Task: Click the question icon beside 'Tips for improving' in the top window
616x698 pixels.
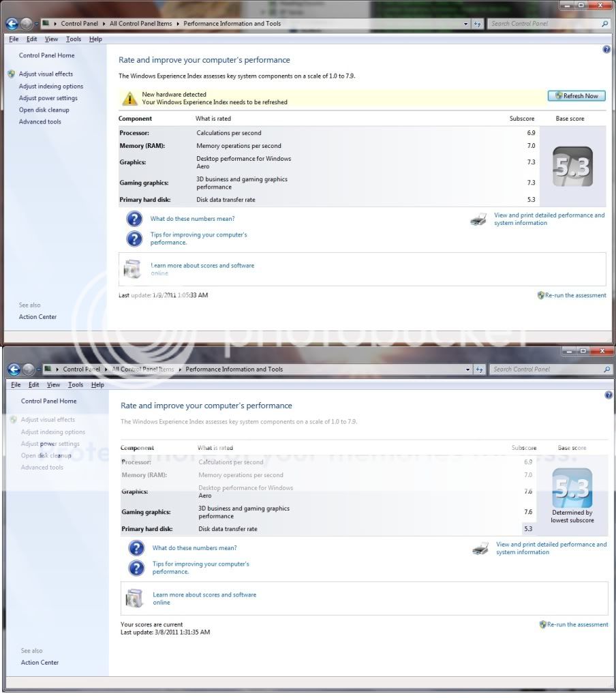Action: tap(134, 239)
